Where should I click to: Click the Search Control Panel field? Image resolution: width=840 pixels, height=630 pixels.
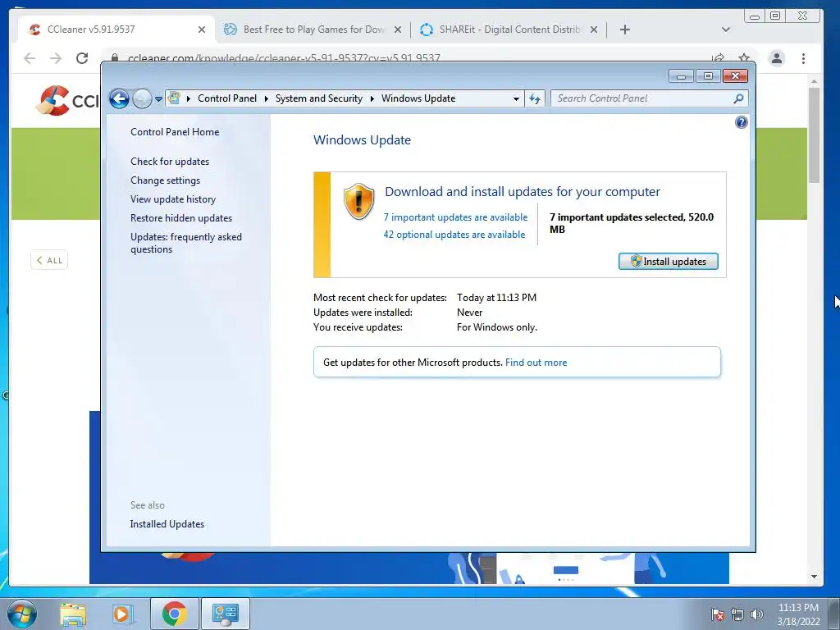[649, 98]
